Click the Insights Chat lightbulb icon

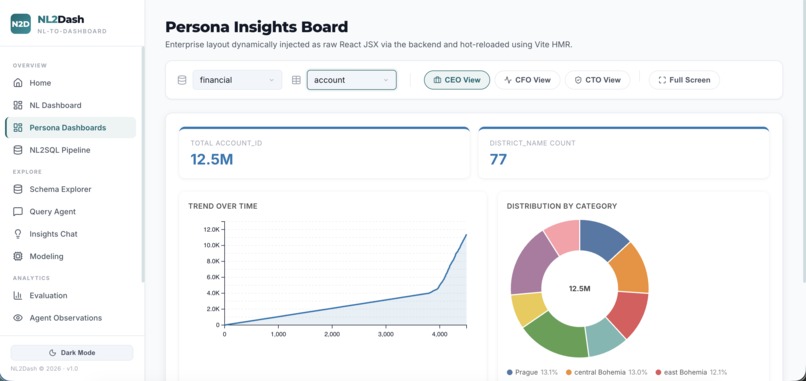(x=18, y=234)
